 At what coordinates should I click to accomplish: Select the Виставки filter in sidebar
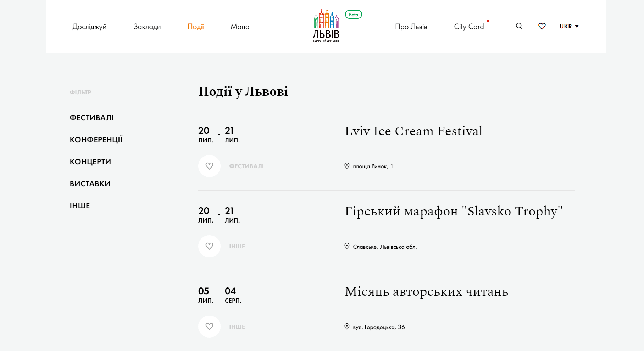90,183
